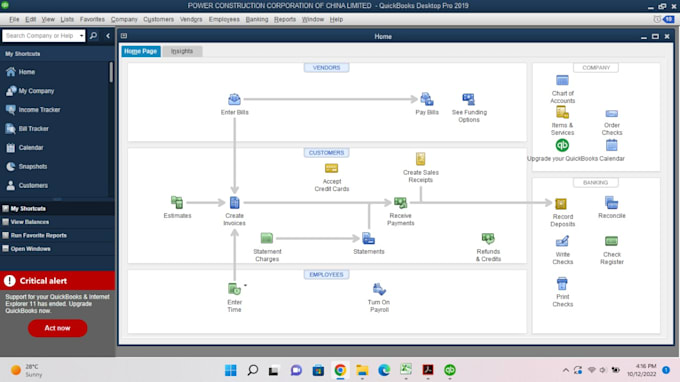Image resolution: width=680 pixels, height=382 pixels.
Task: Open the Company menu
Action: tap(124, 20)
